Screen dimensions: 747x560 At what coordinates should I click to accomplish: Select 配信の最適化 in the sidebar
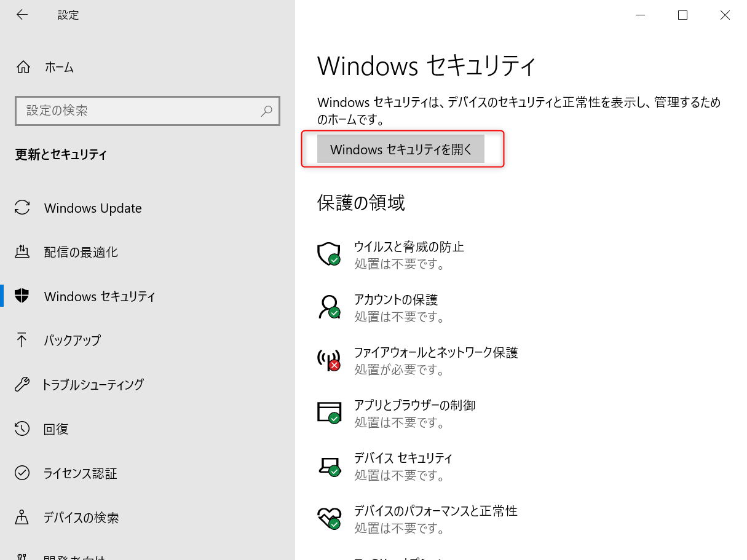(x=81, y=253)
